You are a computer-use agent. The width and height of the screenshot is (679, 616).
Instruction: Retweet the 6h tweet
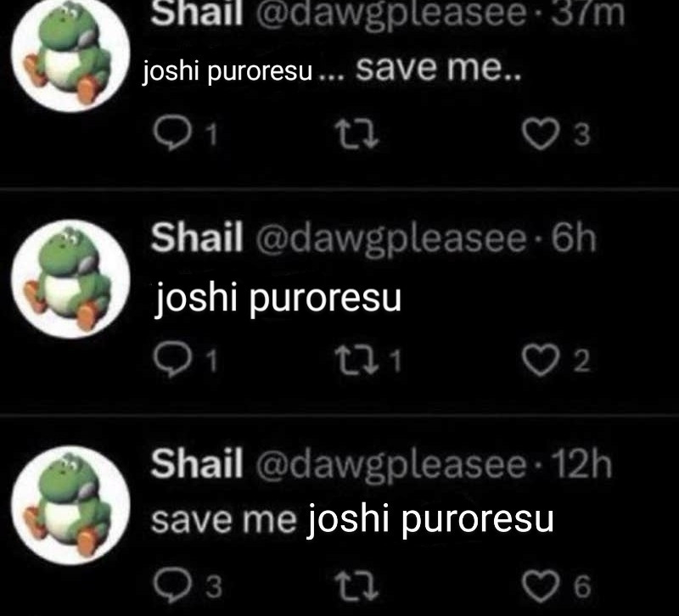click(356, 361)
